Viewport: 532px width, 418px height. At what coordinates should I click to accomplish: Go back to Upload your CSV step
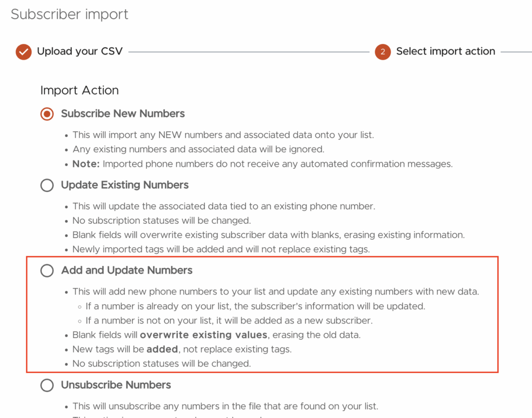pyautogui.click(x=79, y=51)
